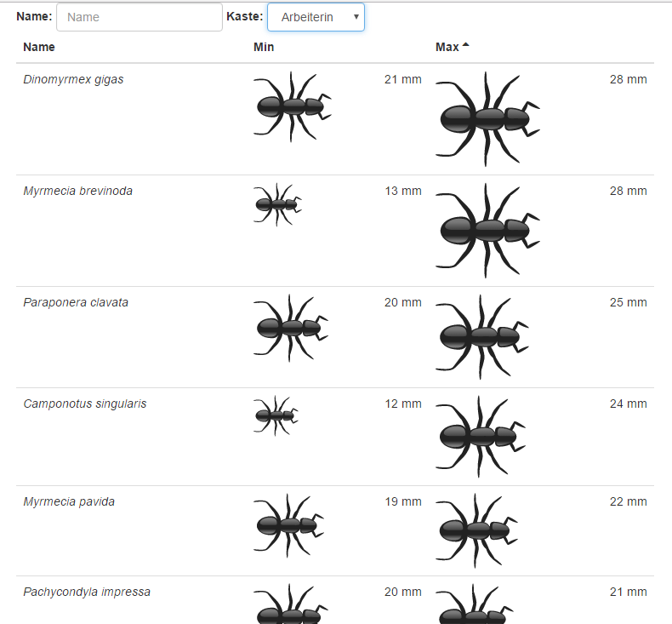Click the Myrmecia brevinoda species name
The width and height of the screenshot is (672, 624).
click(77, 191)
